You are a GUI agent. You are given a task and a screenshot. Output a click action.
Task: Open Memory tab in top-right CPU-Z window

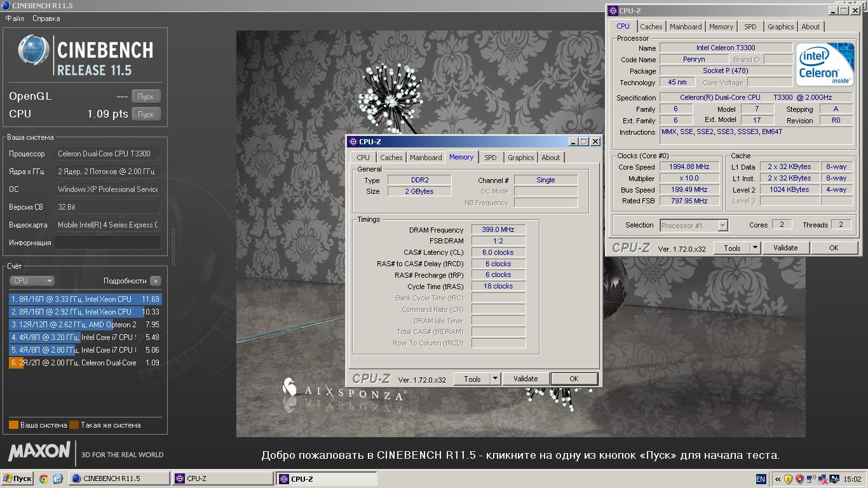coord(721,27)
